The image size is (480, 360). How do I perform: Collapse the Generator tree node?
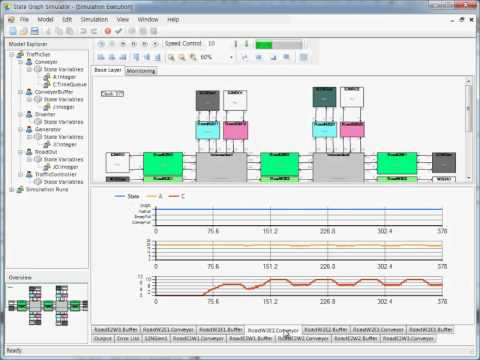[21, 129]
